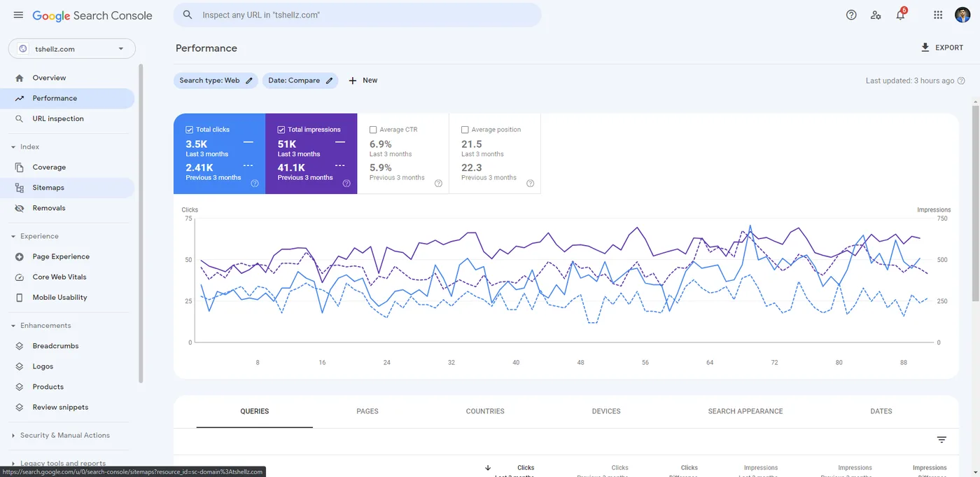Enable the Average CTR checkbox

click(x=373, y=130)
